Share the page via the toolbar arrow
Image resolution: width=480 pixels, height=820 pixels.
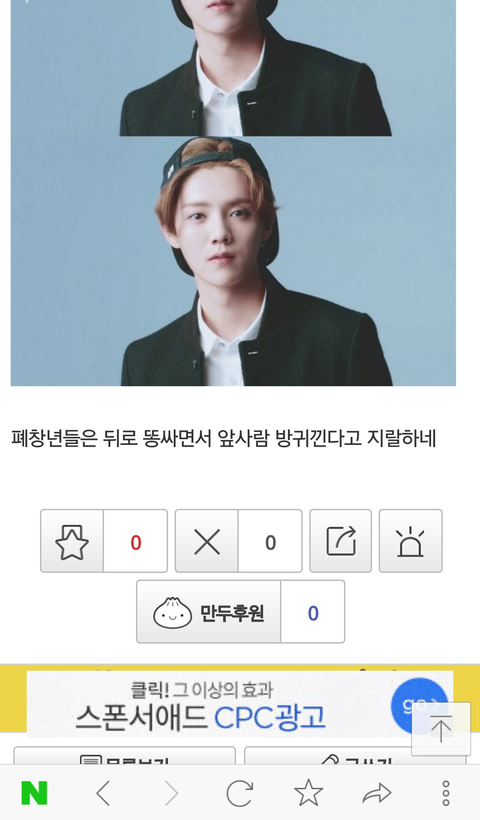(377, 793)
